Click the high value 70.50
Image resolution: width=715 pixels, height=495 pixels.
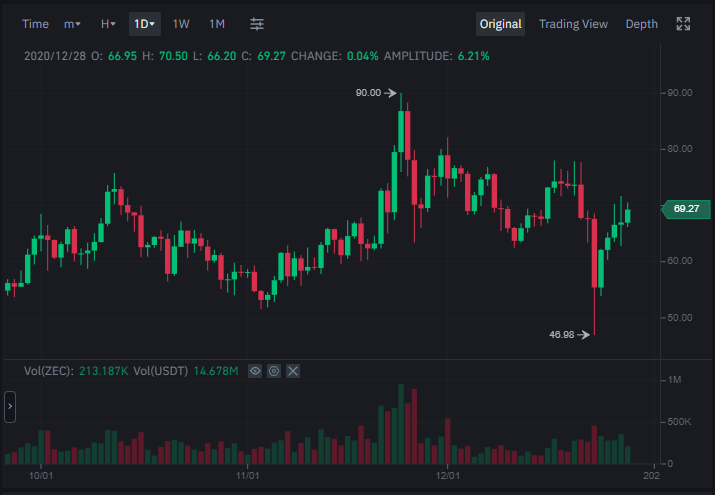click(x=173, y=56)
